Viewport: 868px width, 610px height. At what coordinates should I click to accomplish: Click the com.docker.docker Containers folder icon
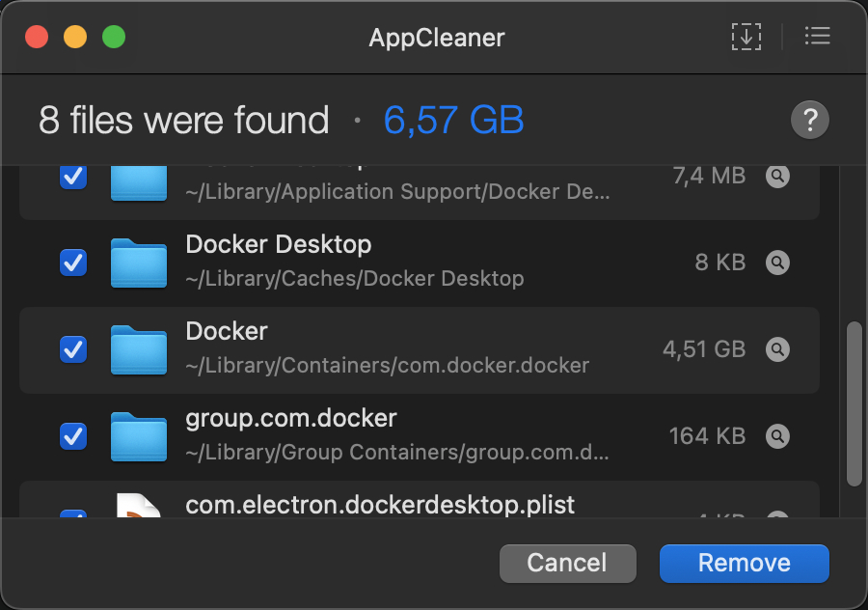(138, 349)
